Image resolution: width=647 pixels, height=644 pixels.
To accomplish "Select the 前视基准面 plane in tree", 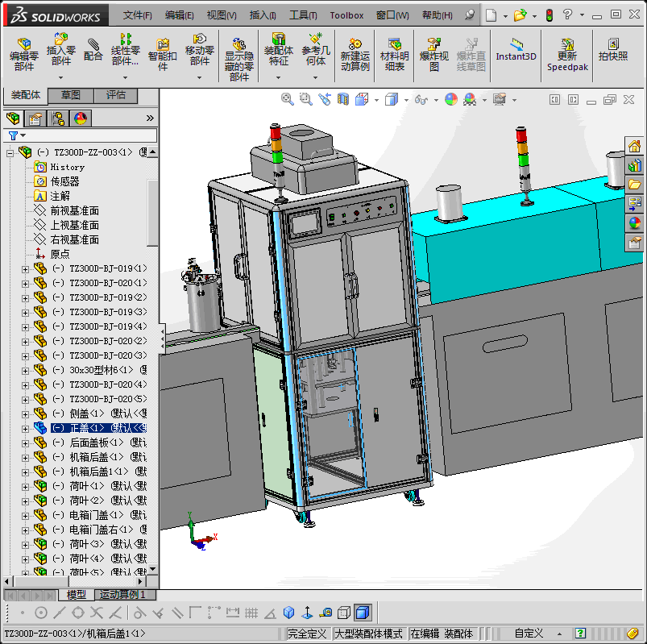I will (x=74, y=210).
